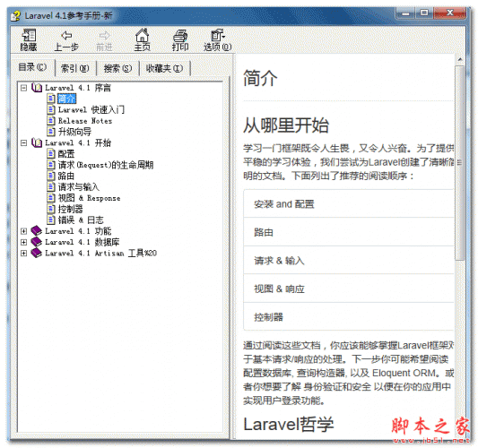The height and width of the screenshot is (448, 478).
Task: Select 视图 & Response in the tree
Action: 89,198
